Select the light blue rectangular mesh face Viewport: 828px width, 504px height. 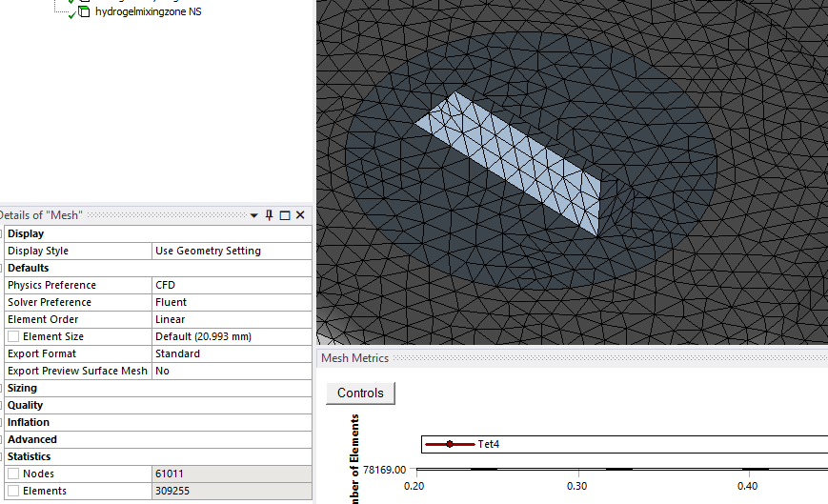point(510,161)
